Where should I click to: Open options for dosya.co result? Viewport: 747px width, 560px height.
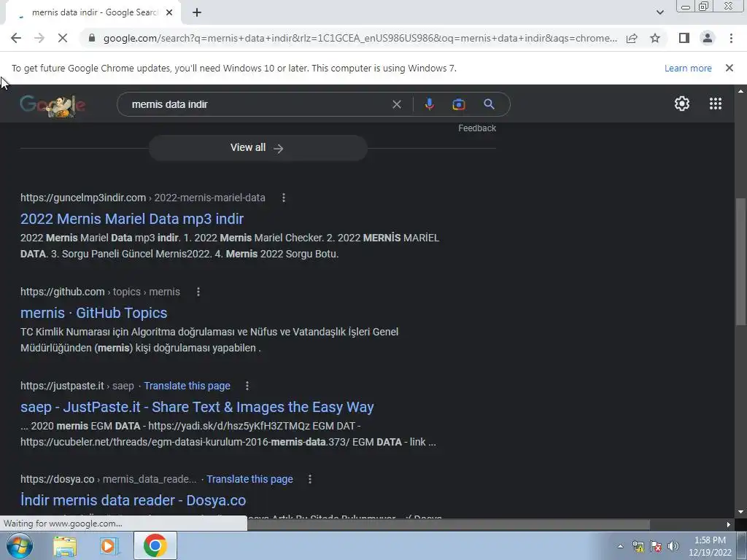(x=309, y=479)
